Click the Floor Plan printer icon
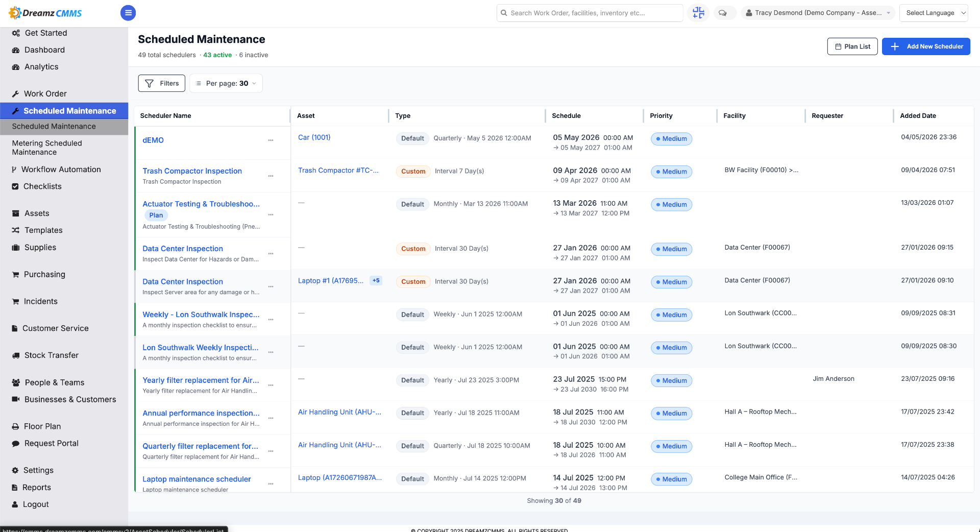Viewport: 980px width, 532px height. point(15,426)
